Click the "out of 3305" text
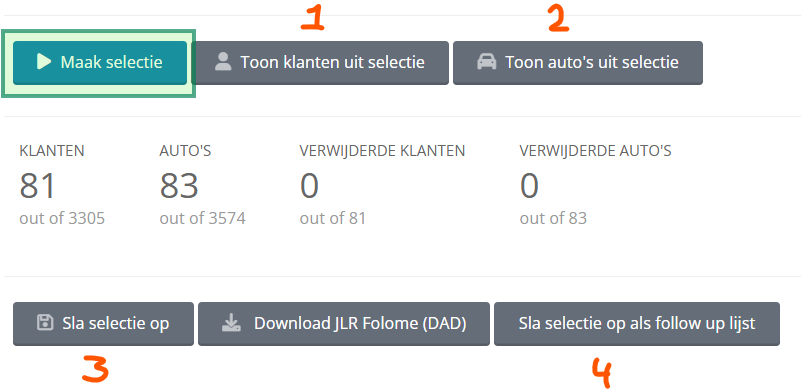801x389 pixels. tap(62, 218)
